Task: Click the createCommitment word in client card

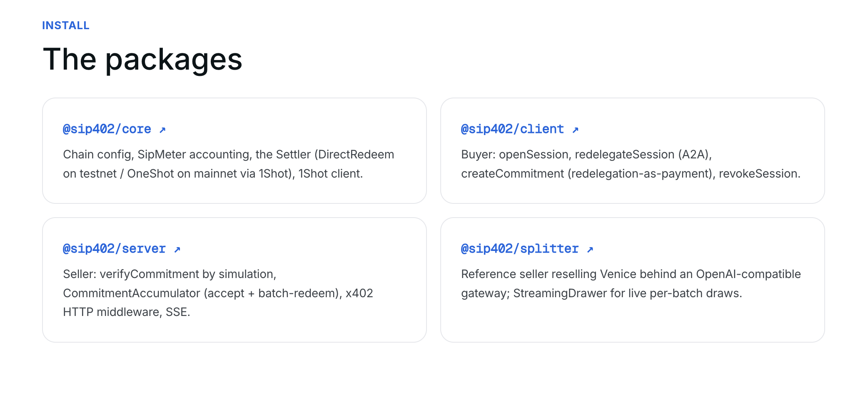Action: coord(512,174)
